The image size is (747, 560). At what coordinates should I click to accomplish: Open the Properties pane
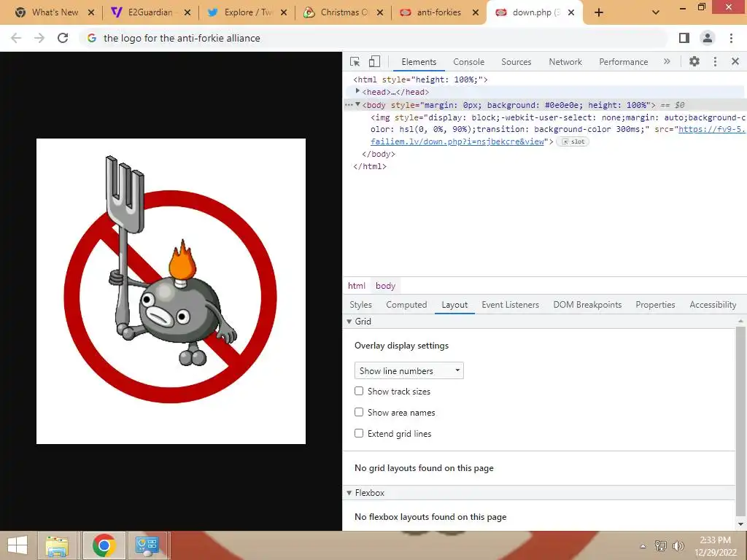(655, 305)
